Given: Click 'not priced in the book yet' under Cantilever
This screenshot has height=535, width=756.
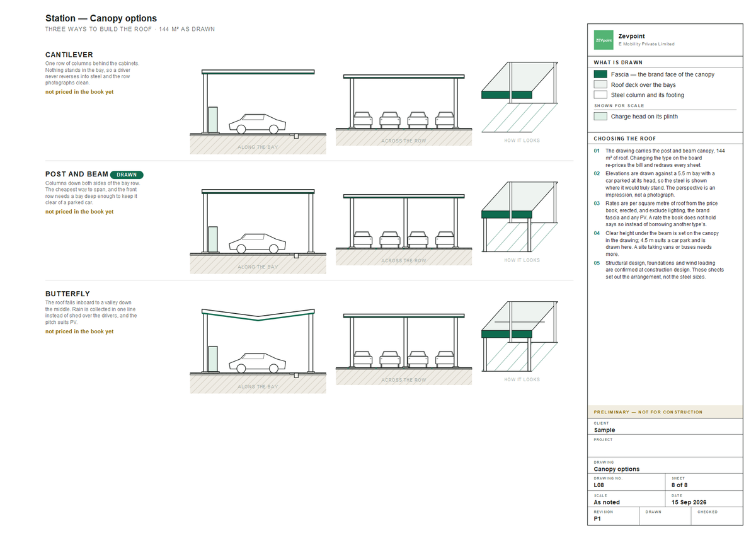Looking at the screenshot, I should tap(79, 92).
